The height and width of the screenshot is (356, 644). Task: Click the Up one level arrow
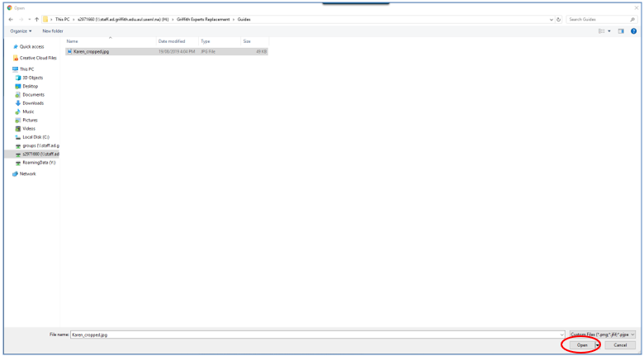(x=36, y=19)
